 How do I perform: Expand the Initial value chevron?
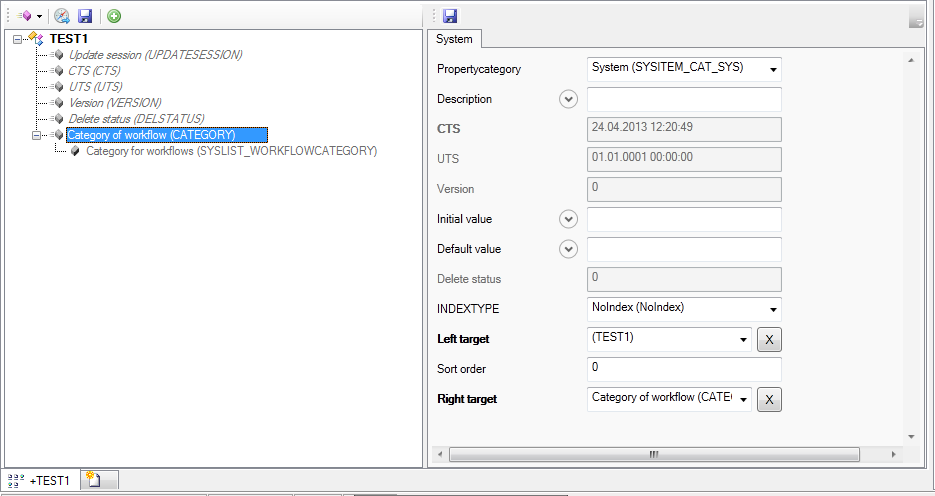(x=568, y=219)
